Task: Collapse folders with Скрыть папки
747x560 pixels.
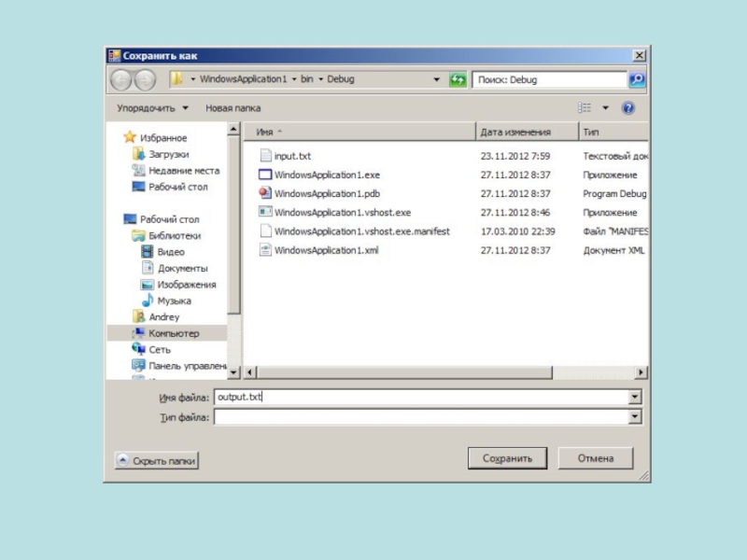Action: [x=157, y=460]
